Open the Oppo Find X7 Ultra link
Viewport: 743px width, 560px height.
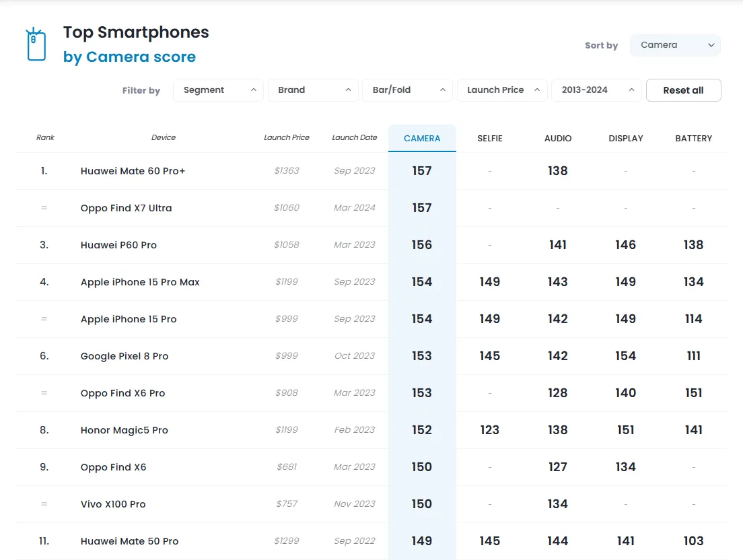126,208
